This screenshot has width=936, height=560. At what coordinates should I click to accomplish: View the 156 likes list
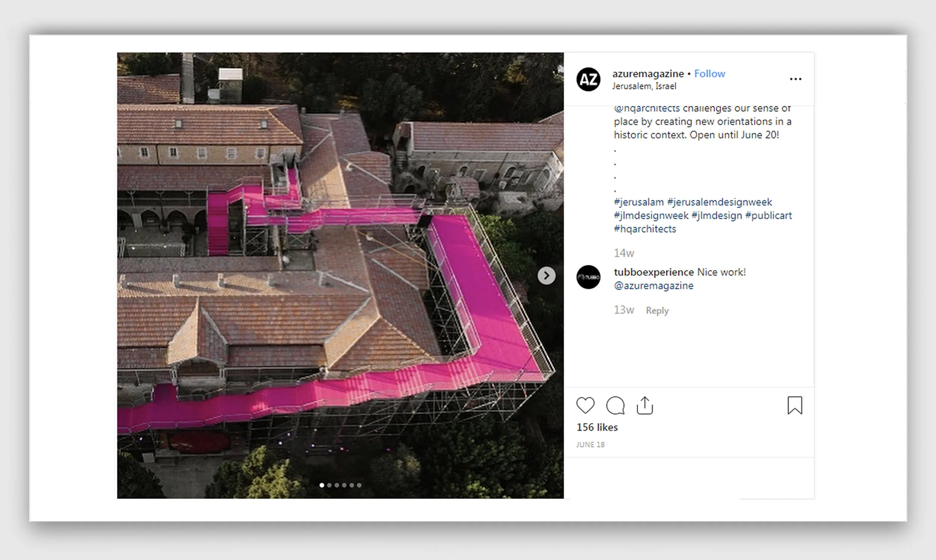pyautogui.click(x=597, y=427)
